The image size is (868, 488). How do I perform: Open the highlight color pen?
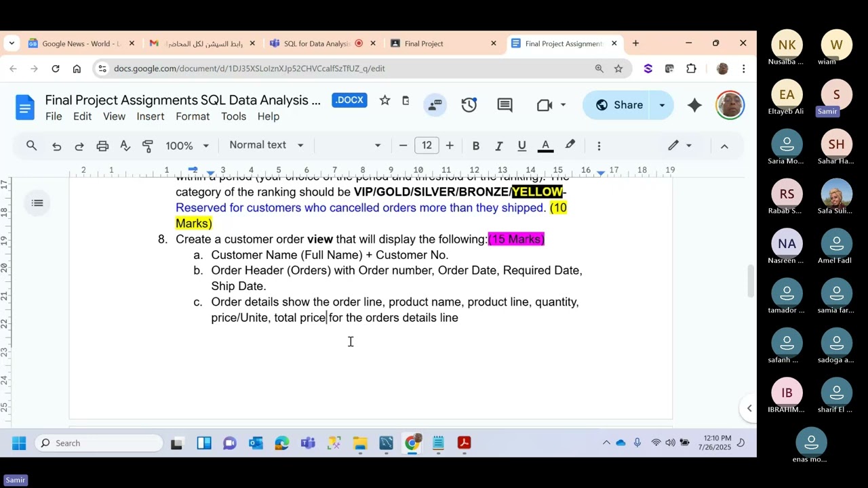(570, 145)
